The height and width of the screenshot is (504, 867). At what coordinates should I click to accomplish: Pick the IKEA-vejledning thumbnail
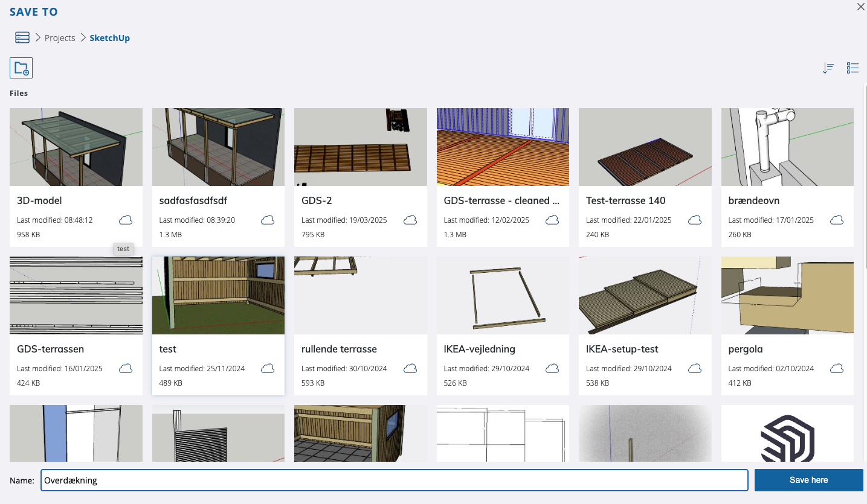coord(503,296)
